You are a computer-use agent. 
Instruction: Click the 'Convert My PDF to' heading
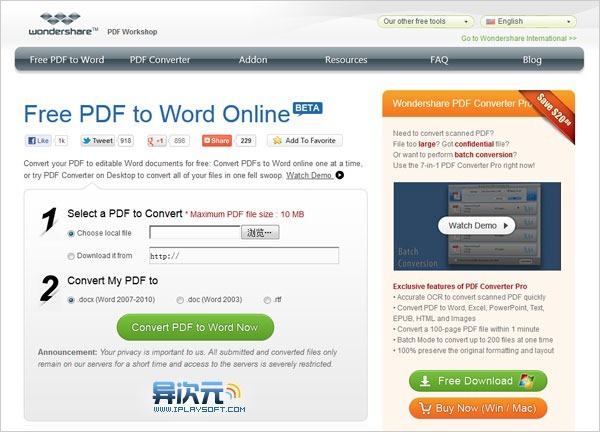point(112,280)
